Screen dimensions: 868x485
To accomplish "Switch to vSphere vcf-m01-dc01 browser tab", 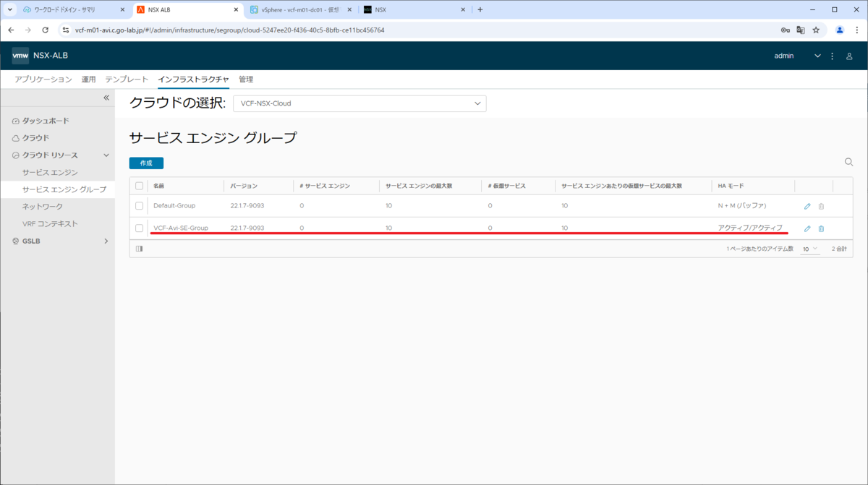I will pyautogui.click(x=300, y=10).
